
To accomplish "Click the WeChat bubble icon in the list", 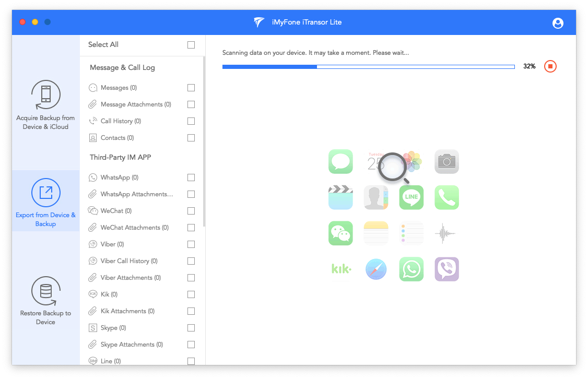I will coord(92,211).
